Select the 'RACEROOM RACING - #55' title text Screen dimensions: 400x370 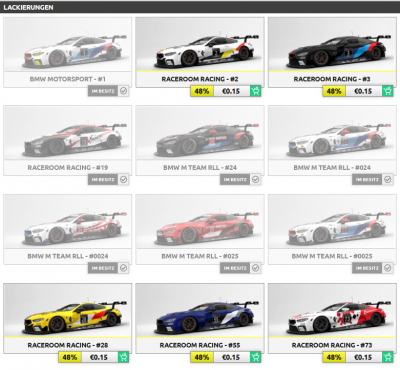pos(200,345)
